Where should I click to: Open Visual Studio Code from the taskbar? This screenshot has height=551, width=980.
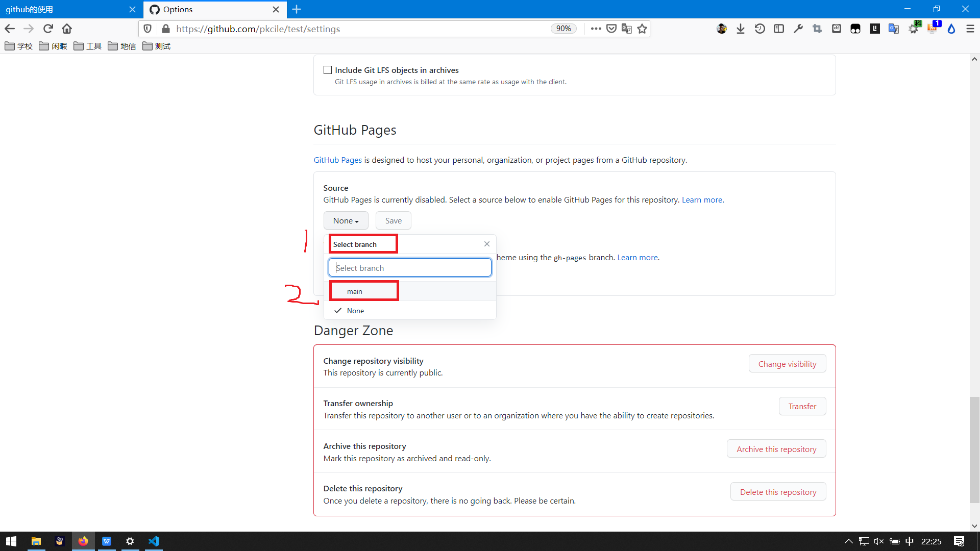154,541
